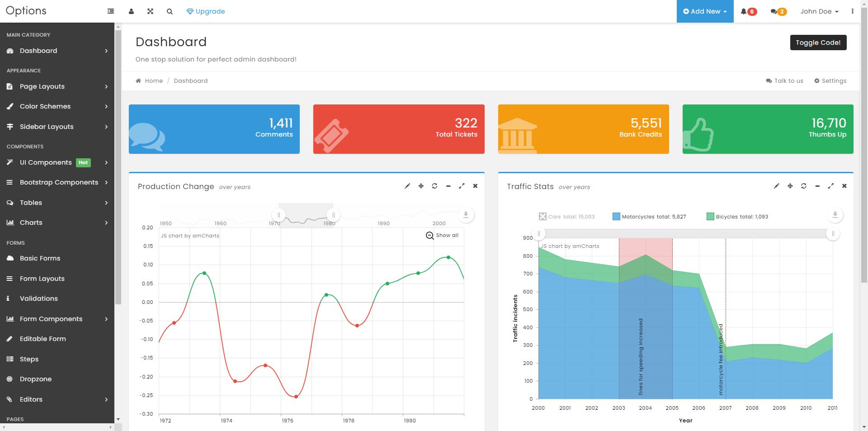Click the user profile icon in top bar

pyautogui.click(x=131, y=11)
